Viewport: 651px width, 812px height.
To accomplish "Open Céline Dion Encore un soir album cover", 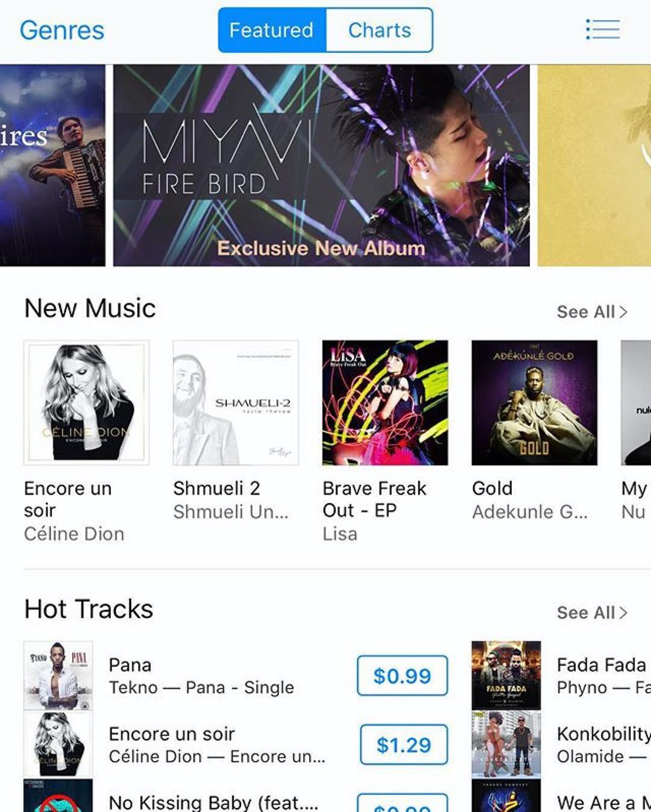I will pyautogui.click(x=86, y=402).
